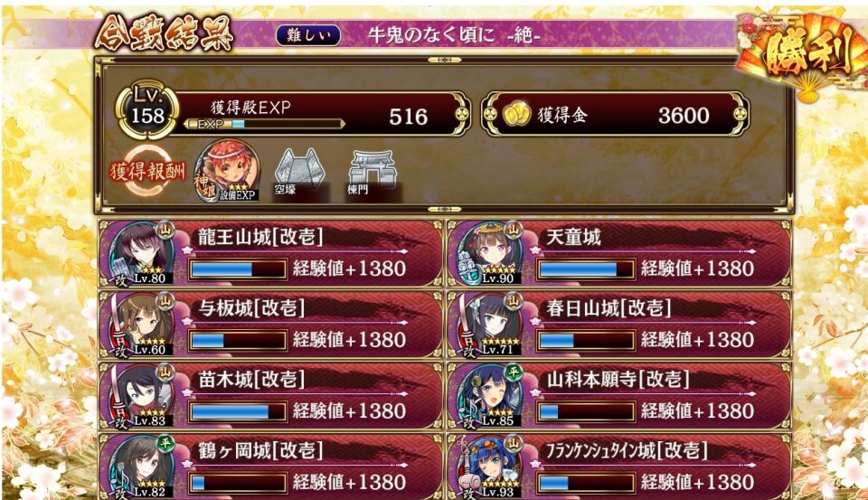This screenshot has width=868, height=500.
Task: Click the 難しい difficulty badge
Action: click(x=307, y=36)
